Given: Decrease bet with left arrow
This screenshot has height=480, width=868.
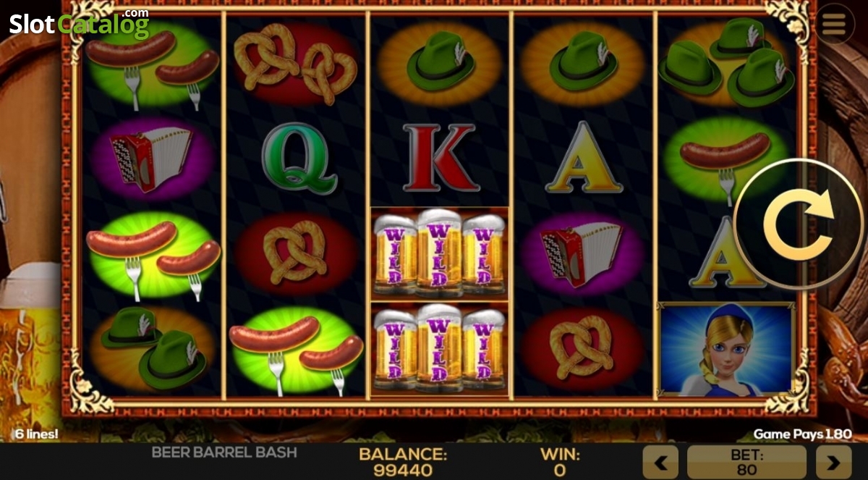Looking at the screenshot, I should click(x=660, y=463).
